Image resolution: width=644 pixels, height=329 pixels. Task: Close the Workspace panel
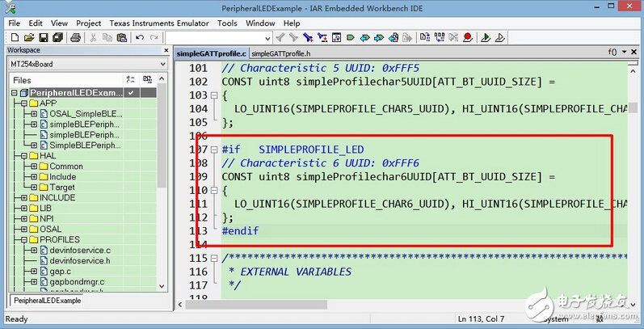coord(166,50)
